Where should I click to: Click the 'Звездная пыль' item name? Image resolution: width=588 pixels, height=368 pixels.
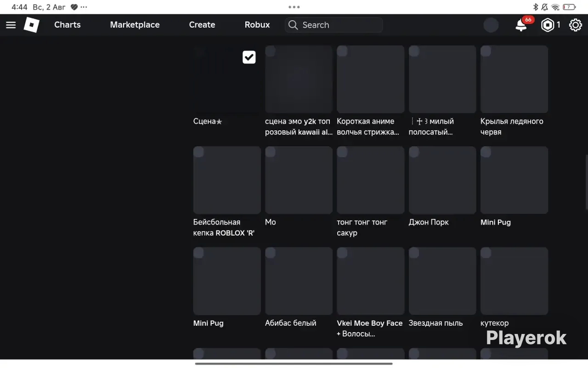point(436,323)
